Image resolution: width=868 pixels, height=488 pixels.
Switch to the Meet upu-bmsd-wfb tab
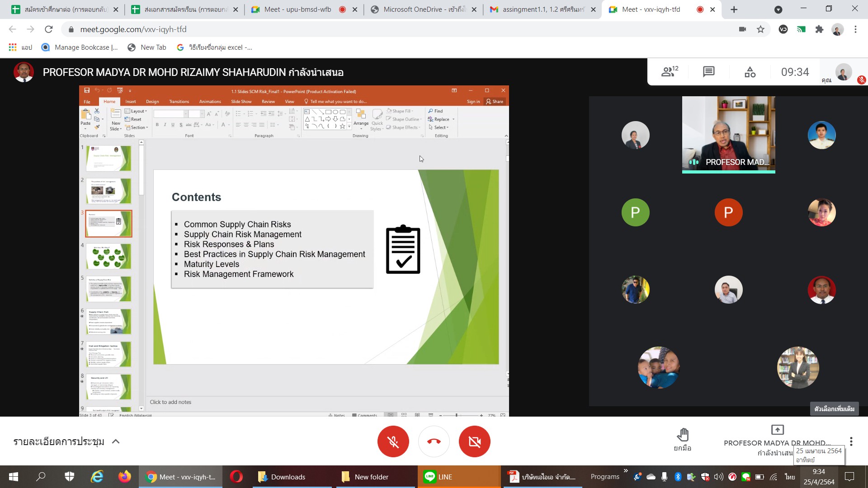pos(297,9)
